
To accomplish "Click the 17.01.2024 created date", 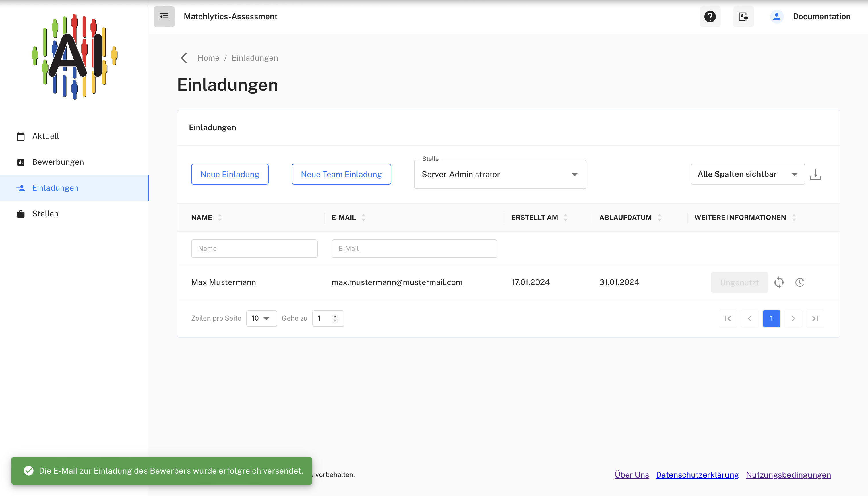I will pos(530,282).
